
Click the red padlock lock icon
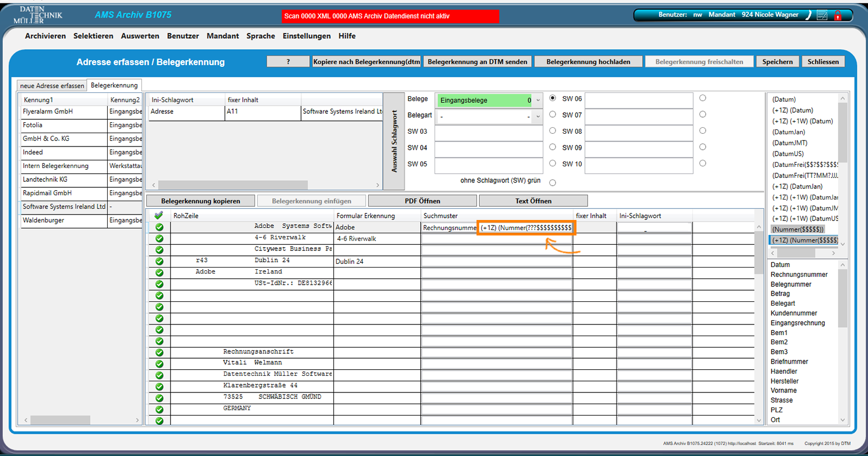838,15
